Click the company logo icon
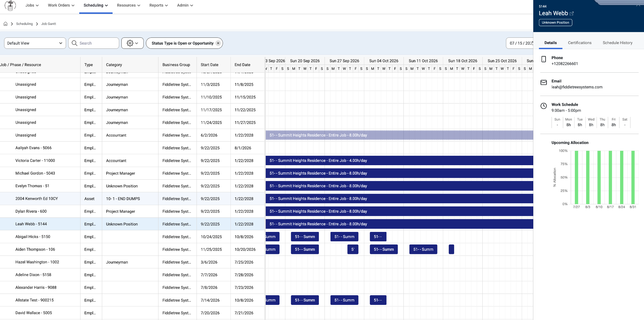 click(x=10, y=5)
